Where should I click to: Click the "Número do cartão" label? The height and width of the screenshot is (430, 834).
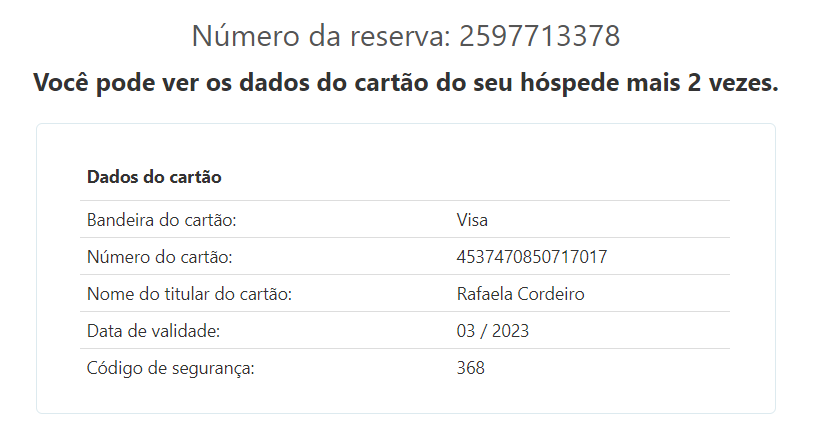click(159, 257)
